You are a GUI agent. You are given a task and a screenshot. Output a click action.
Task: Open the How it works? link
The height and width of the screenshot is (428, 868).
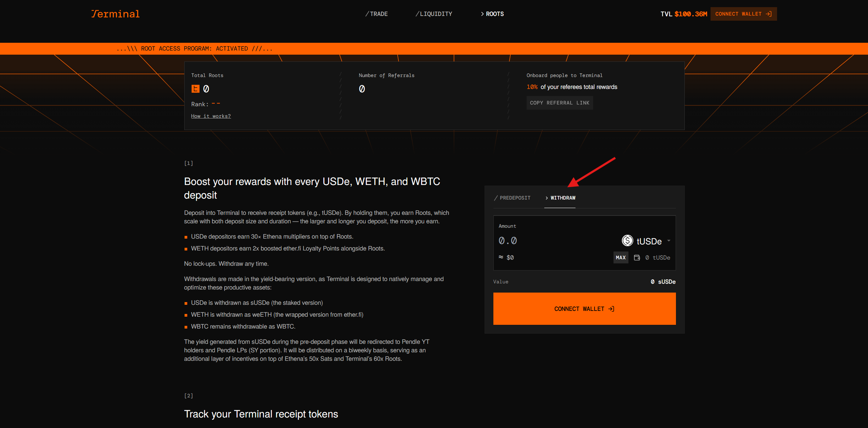click(x=211, y=116)
